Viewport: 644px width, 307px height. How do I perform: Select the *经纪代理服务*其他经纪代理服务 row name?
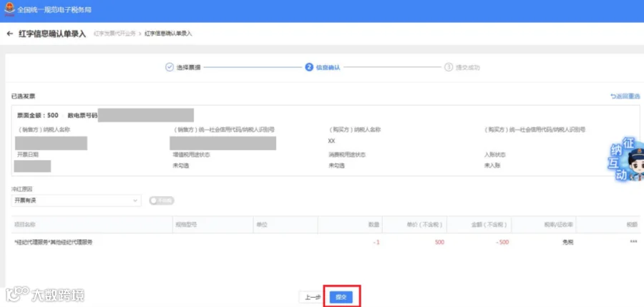(x=54, y=243)
